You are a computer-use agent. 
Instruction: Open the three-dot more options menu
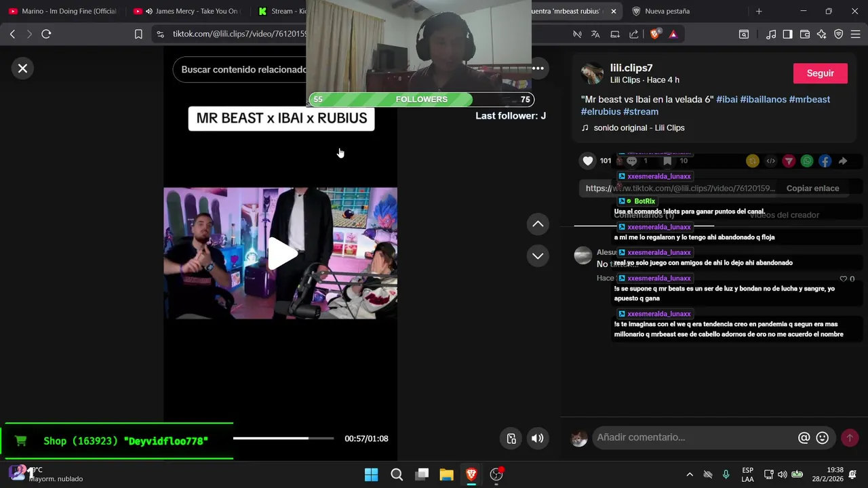click(x=538, y=68)
